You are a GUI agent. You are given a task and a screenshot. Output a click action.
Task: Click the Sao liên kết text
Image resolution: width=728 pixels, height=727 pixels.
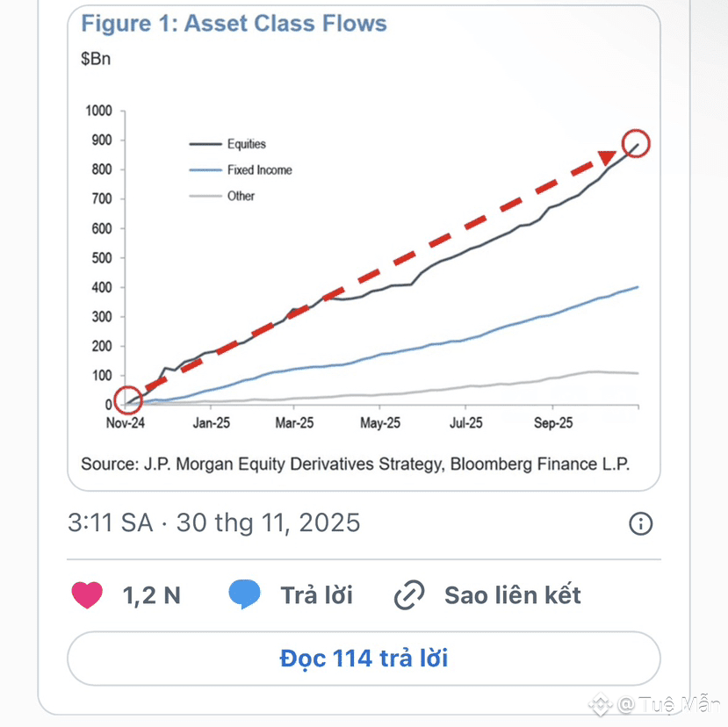click(x=513, y=595)
